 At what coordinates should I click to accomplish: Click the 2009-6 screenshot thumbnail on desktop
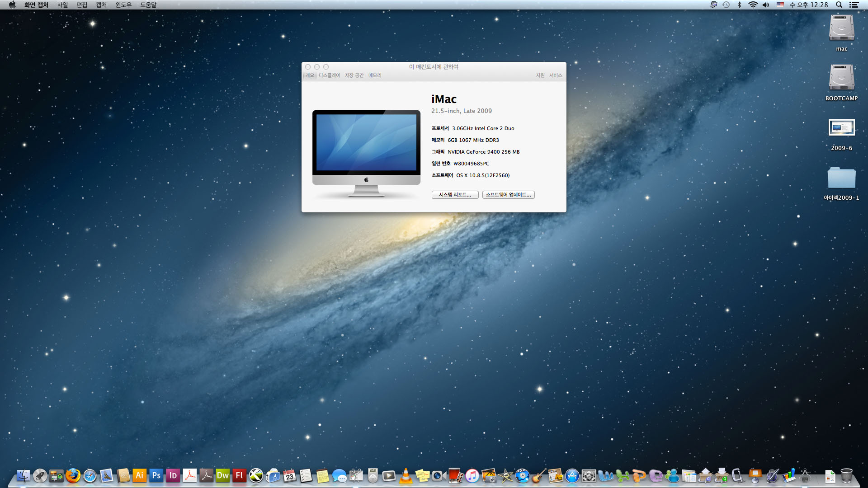[841, 128]
